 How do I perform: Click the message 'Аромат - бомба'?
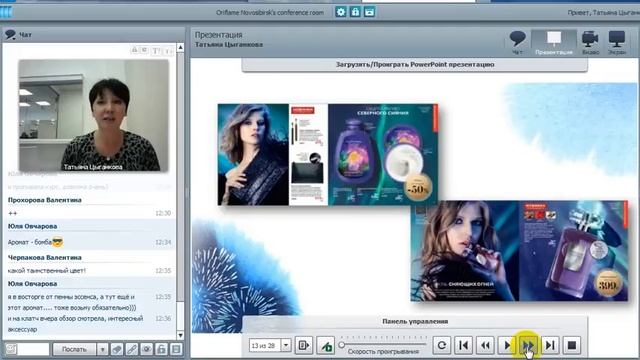point(30,242)
